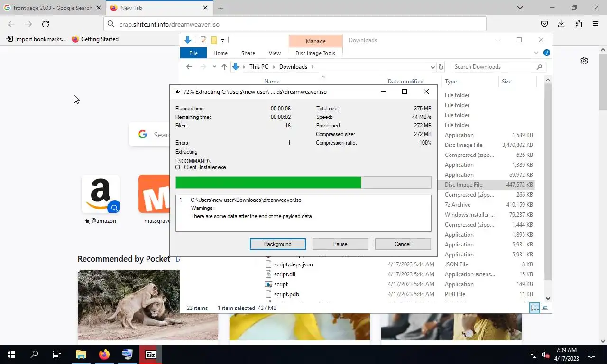Go back in Explorer navigation
Viewport: 607px width, 364px height.
click(189, 67)
